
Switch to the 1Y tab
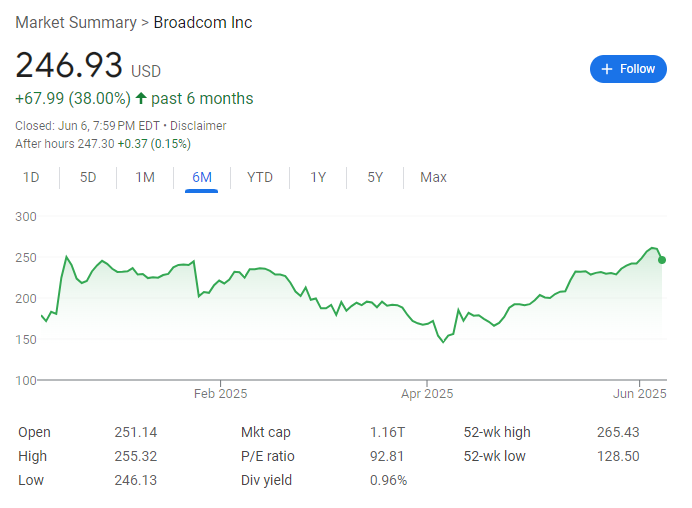[318, 177]
